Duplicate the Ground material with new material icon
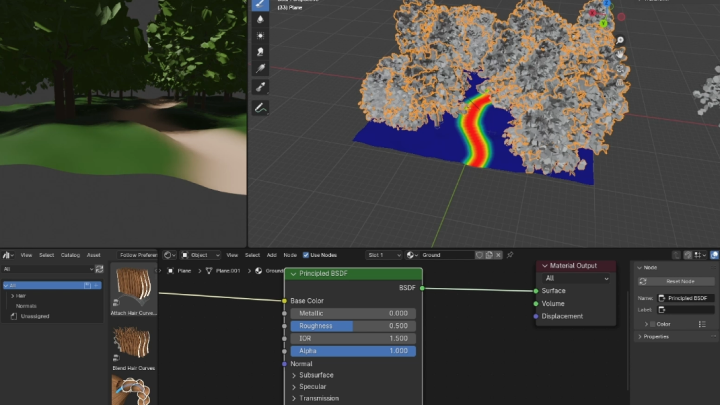The width and height of the screenshot is (720, 405). tap(489, 255)
